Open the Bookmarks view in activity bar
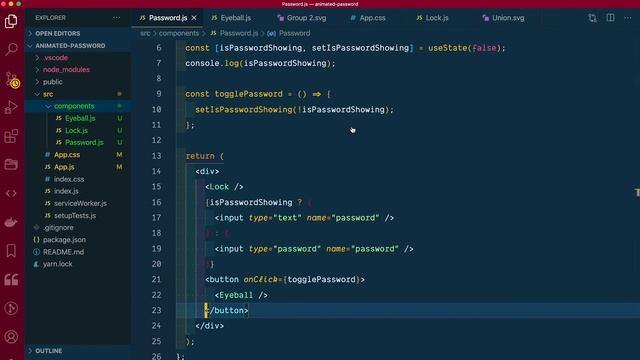Viewport: 640px width, 360px height. click(x=11, y=251)
